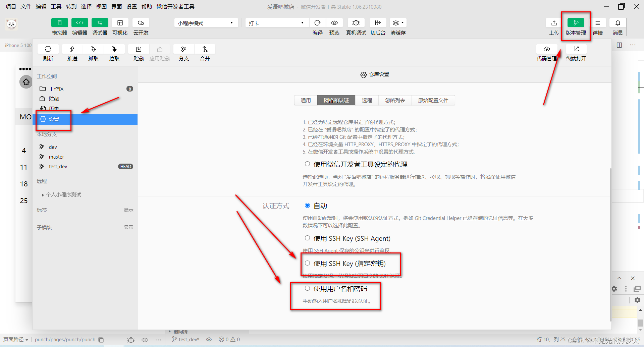Click the Branch (分支) toolbar button

pos(184,49)
